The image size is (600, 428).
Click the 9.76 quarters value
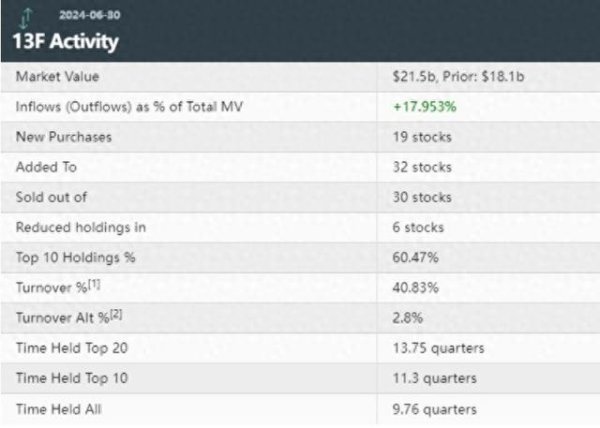[x=435, y=410]
